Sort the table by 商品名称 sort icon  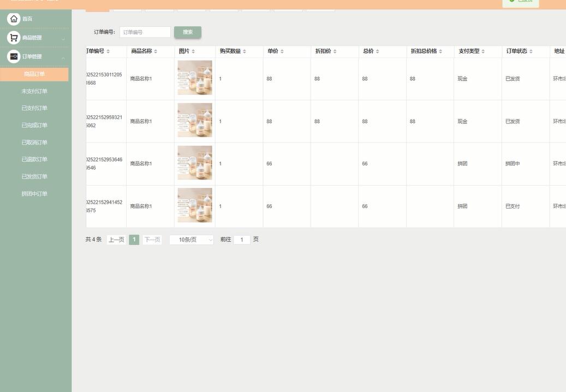tap(156, 52)
